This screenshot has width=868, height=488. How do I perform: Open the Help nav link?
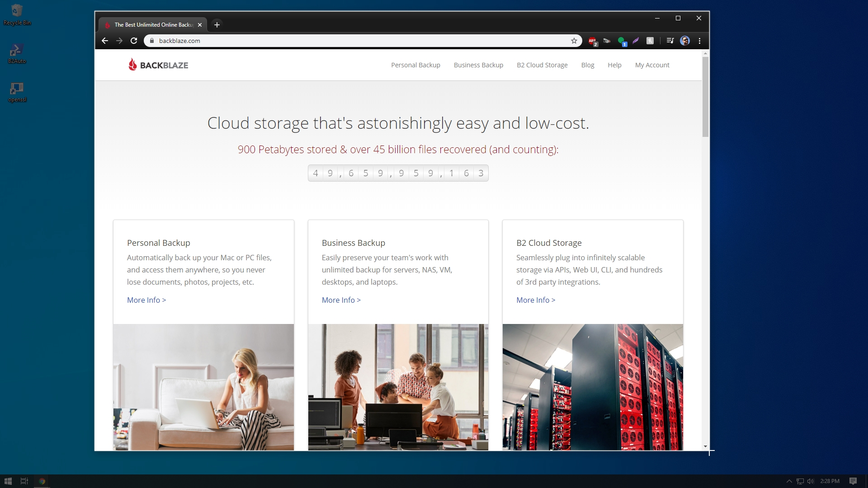[x=614, y=65]
